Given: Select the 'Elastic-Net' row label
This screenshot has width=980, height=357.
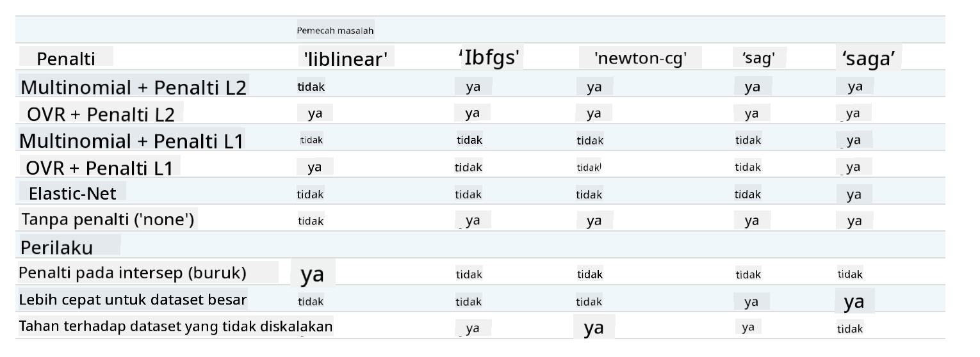Looking at the screenshot, I should pos(77,193).
